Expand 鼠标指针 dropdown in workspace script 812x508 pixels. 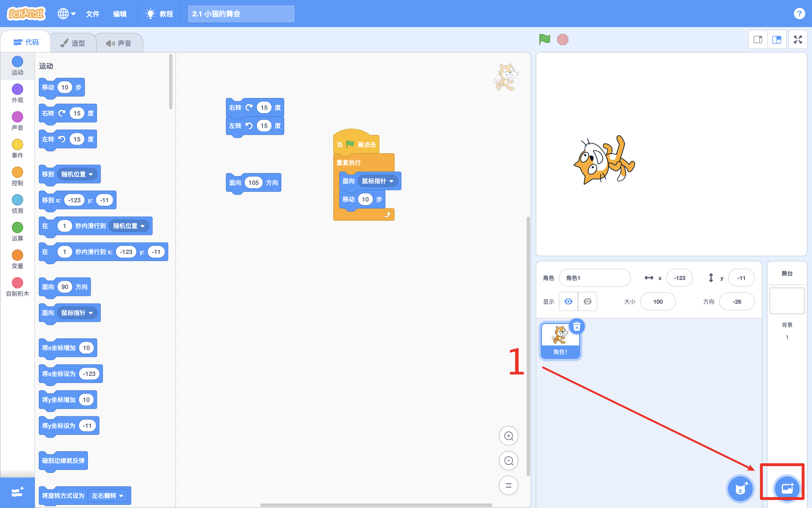(378, 181)
